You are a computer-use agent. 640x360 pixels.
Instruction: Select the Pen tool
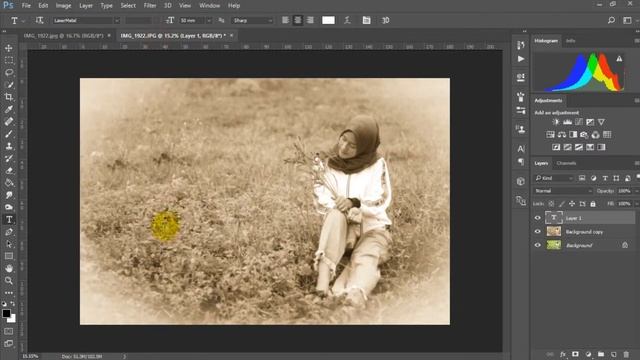pos(9,232)
